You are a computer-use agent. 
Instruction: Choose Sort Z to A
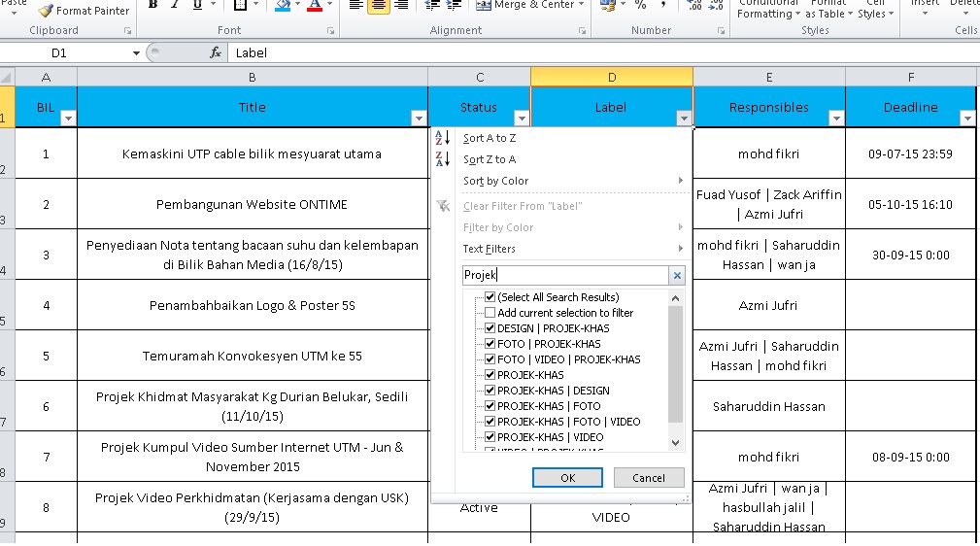click(490, 159)
